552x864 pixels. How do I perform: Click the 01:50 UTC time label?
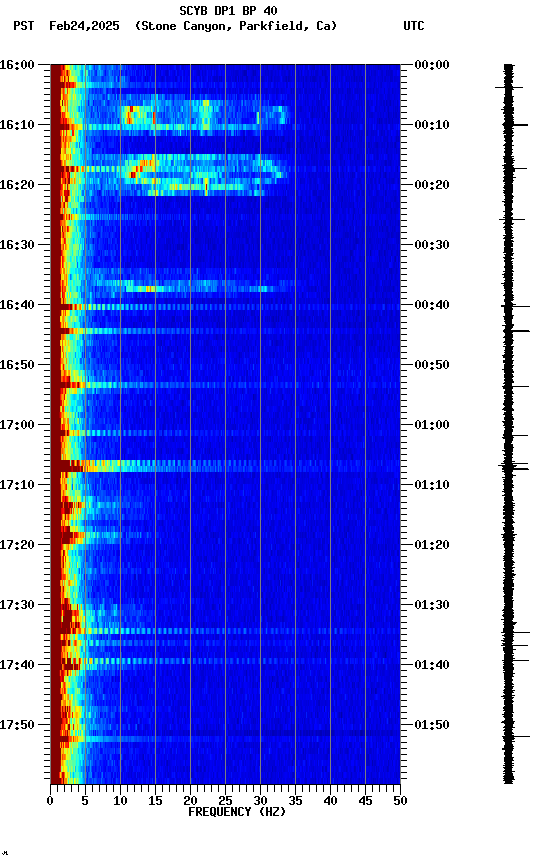pyautogui.click(x=432, y=725)
